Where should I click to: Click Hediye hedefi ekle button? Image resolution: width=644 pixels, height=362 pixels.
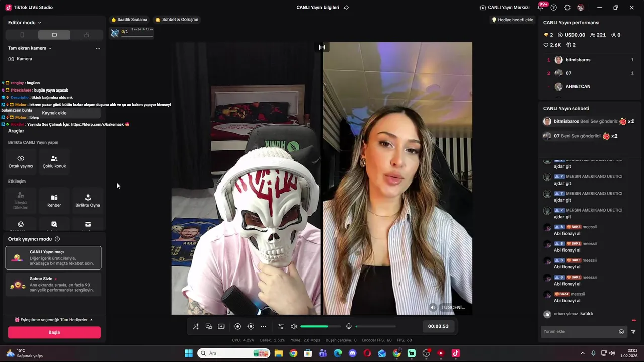click(512, 20)
